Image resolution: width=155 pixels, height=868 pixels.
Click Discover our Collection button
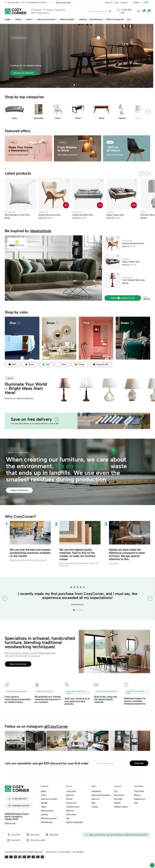24,73
